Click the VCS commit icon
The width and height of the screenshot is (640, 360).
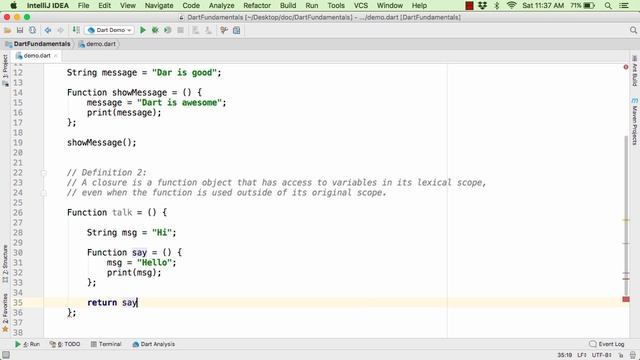click(208, 30)
